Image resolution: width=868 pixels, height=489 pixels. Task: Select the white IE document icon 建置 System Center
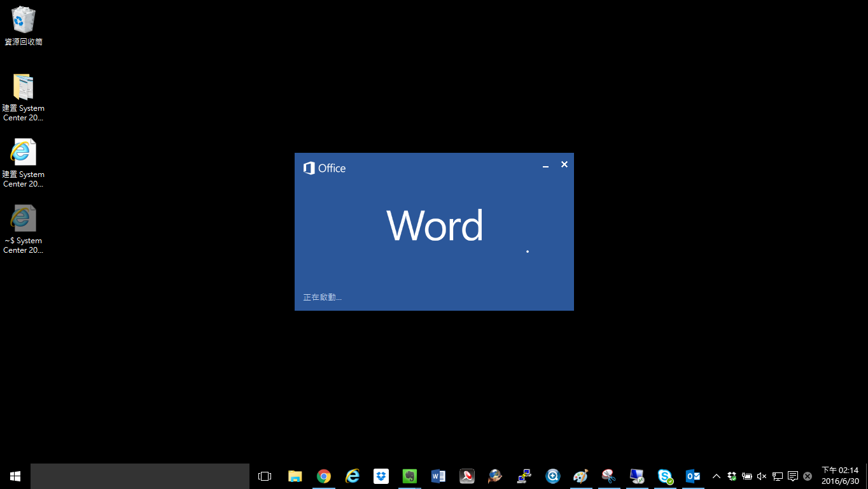pos(23,163)
